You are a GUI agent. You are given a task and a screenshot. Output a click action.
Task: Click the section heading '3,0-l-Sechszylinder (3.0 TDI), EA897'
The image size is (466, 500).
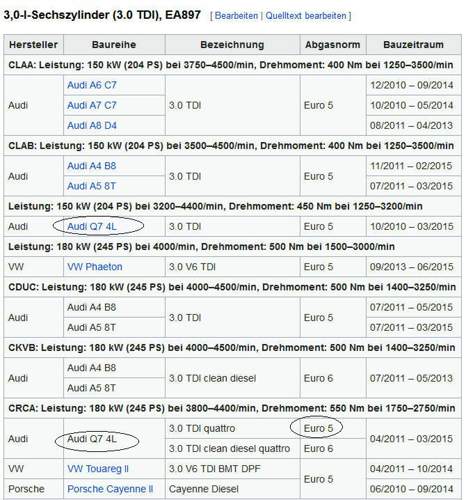[x=102, y=15]
